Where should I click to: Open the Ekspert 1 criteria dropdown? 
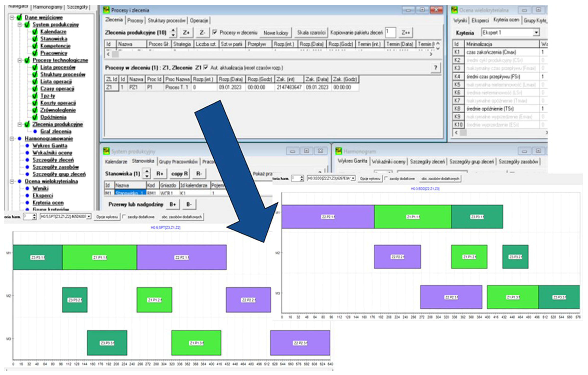pyautogui.click(x=536, y=32)
